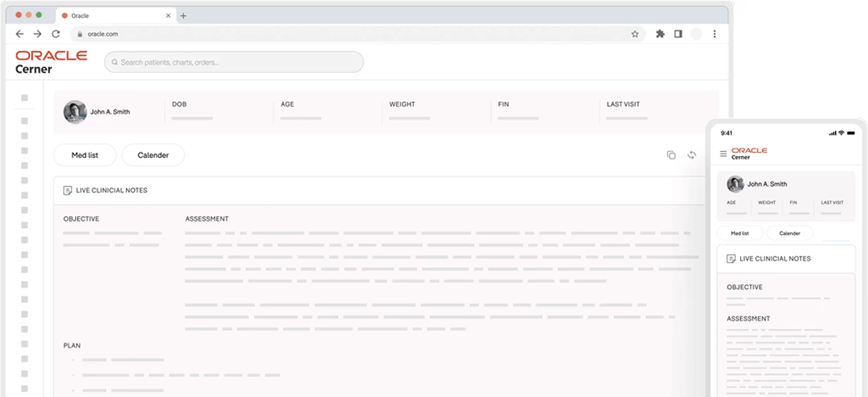Image resolution: width=868 pixels, height=397 pixels.
Task: Open a new browser tab
Action: click(183, 15)
